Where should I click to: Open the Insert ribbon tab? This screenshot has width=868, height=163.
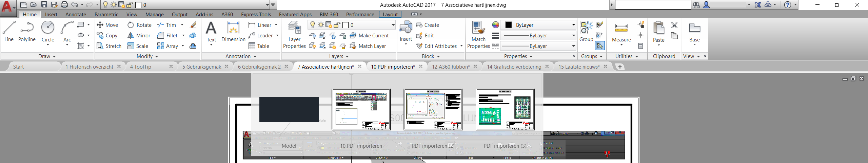(x=51, y=14)
